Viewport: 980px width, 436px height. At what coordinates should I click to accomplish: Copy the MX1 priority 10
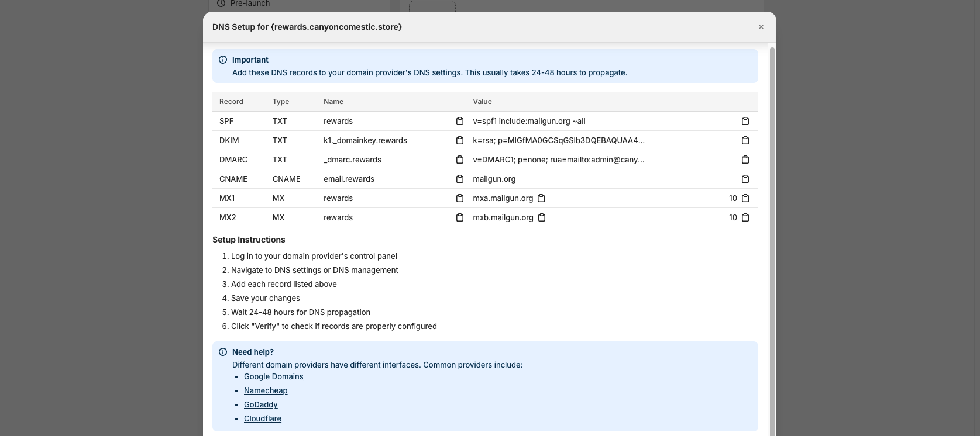click(745, 198)
